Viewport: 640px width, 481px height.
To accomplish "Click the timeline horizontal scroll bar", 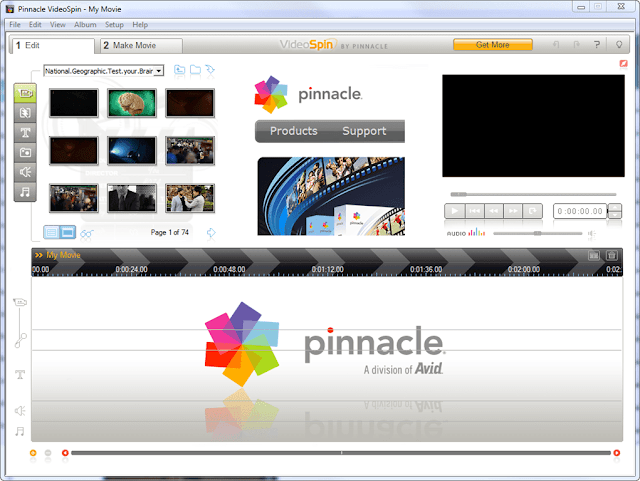I will (341, 453).
